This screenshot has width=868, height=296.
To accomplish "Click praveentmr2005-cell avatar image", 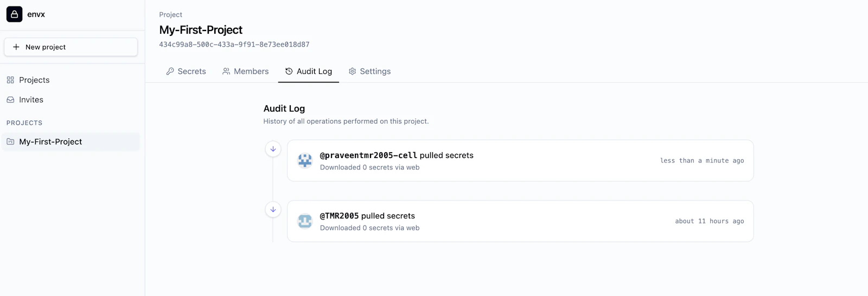I will pyautogui.click(x=305, y=161).
